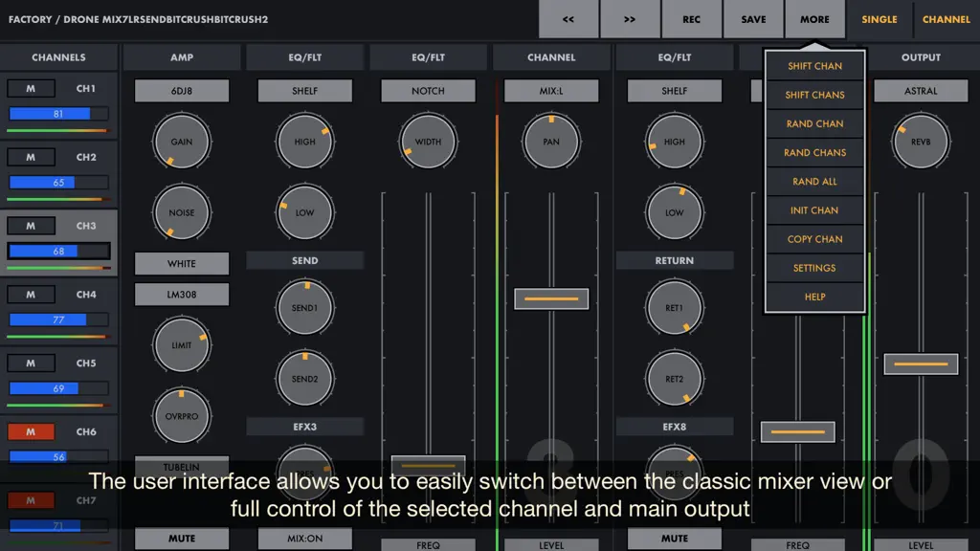This screenshot has height=551, width=980.
Task: Open the SHELF selector above RETURN section
Action: 675,91
